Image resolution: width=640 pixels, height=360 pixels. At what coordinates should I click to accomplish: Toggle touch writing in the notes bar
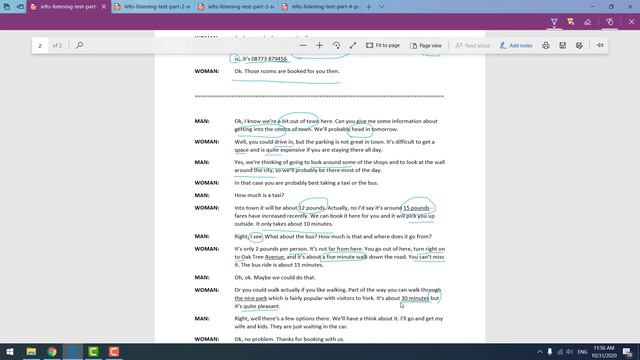(609, 22)
